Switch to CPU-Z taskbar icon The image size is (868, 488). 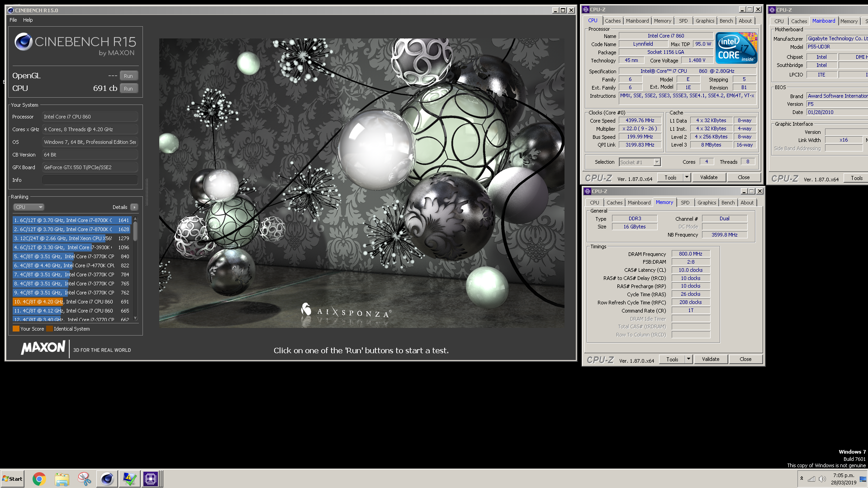click(151, 479)
